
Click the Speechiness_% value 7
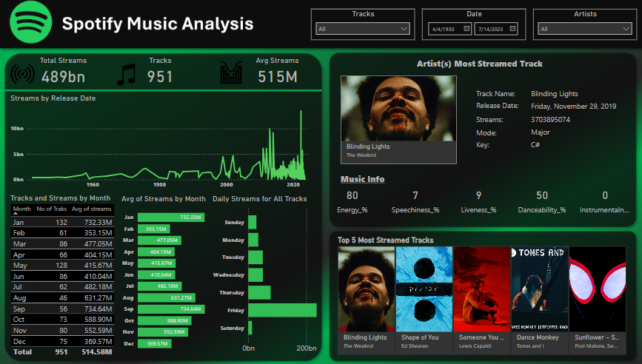click(415, 195)
